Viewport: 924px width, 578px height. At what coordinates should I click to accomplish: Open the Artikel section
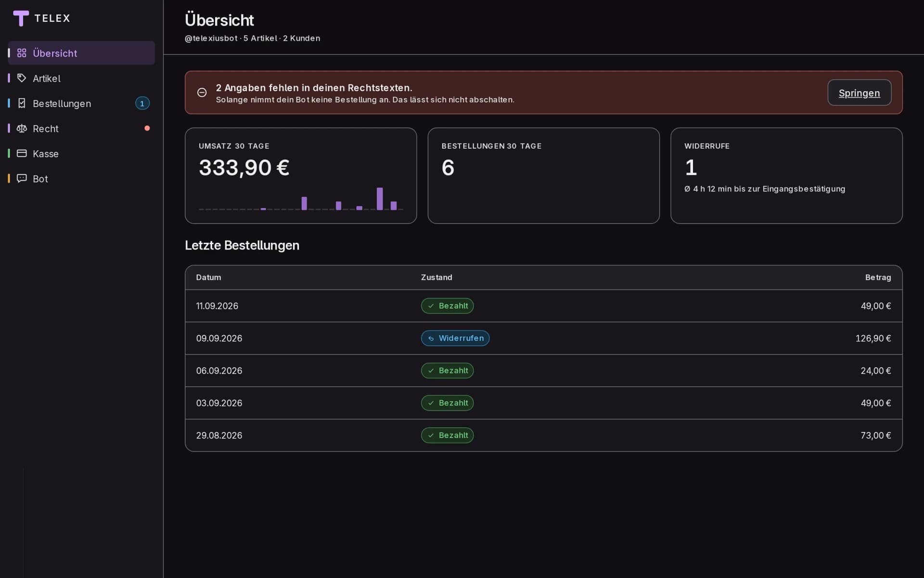(x=81, y=78)
